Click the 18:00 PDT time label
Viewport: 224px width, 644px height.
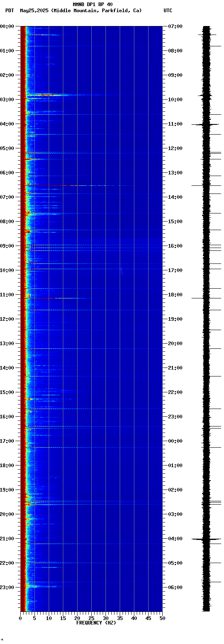coord(7,466)
